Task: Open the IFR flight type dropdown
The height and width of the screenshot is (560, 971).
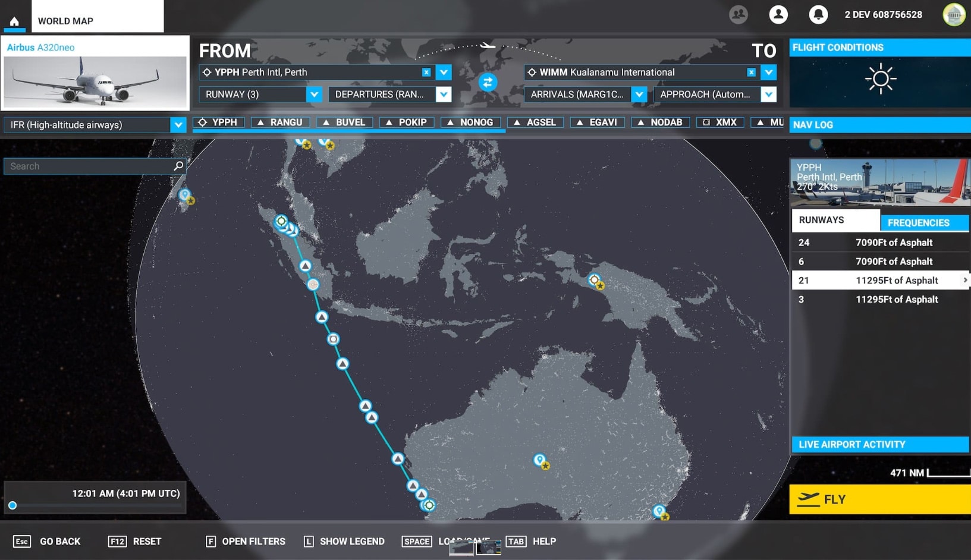Action: point(178,125)
